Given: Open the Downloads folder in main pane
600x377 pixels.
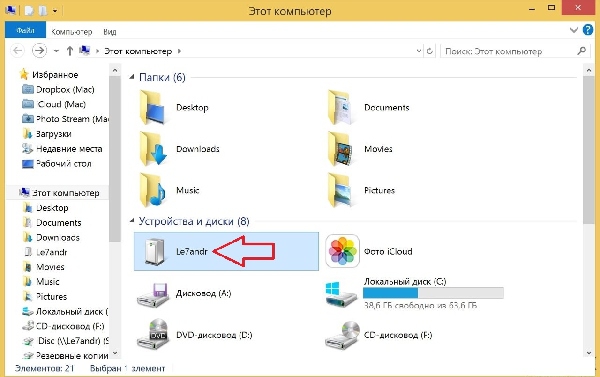Looking at the screenshot, I should tap(179, 149).
